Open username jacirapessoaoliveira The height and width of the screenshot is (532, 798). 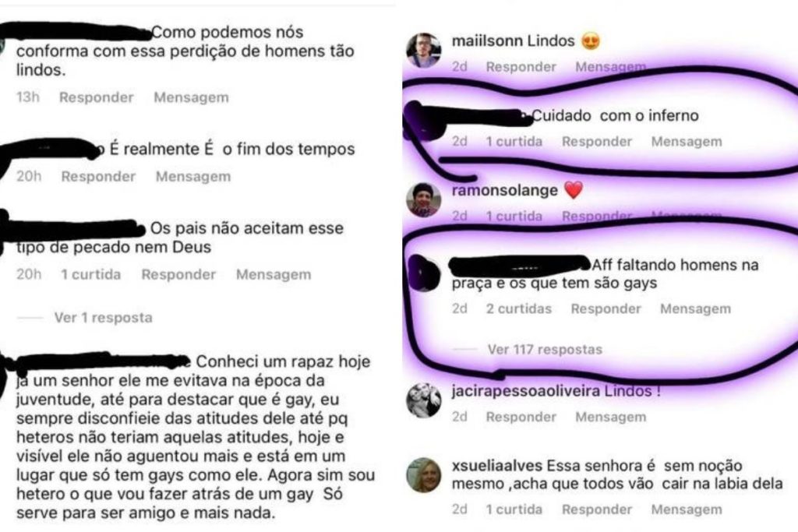point(526,390)
